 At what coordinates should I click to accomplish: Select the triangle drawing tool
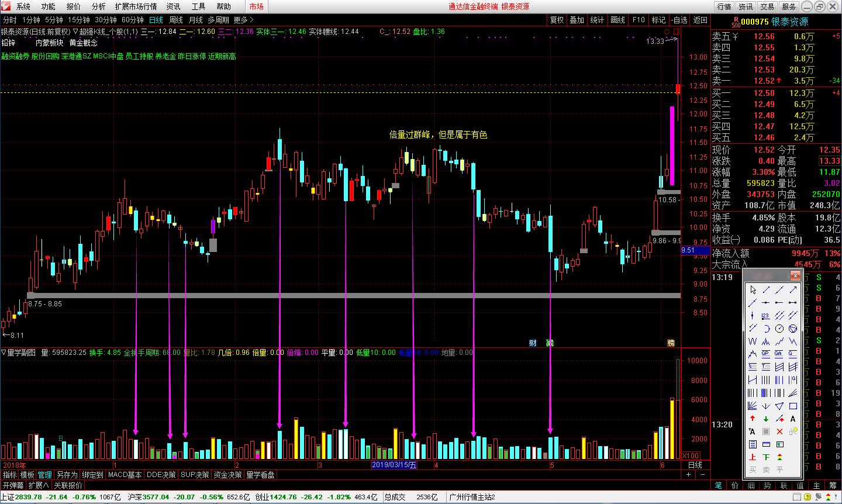(779, 406)
